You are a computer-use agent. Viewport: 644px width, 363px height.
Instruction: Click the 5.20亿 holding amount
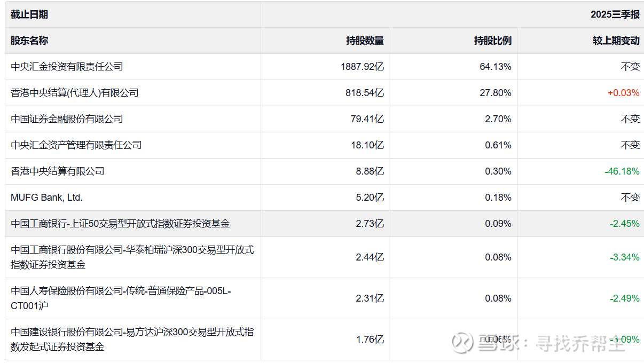[x=370, y=198]
